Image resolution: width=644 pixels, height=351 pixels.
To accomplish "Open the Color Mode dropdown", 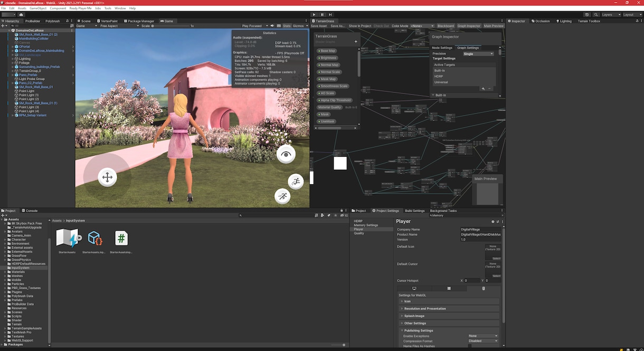I will point(422,26).
